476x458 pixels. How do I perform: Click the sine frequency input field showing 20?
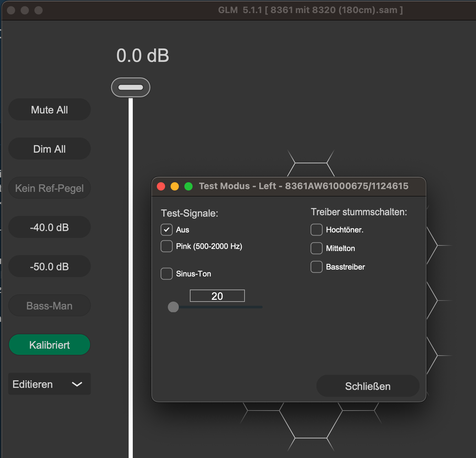217,296
